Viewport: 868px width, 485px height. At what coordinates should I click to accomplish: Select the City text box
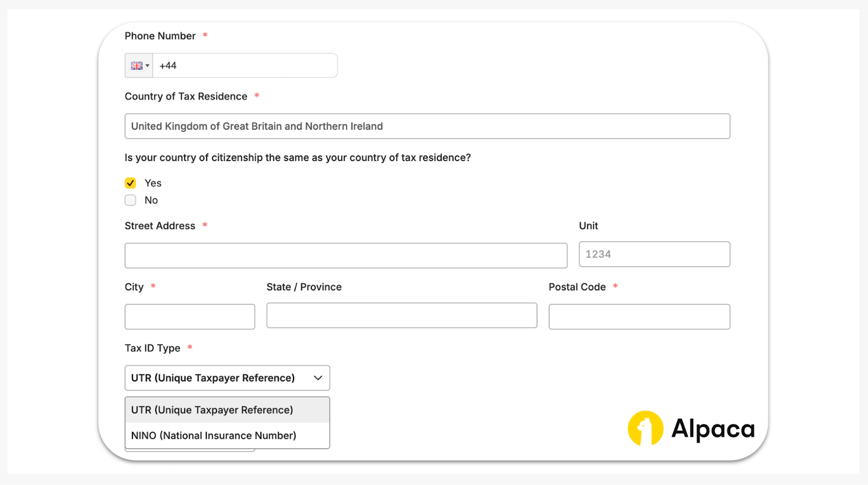pyautogui.click(x=189, y=317)
